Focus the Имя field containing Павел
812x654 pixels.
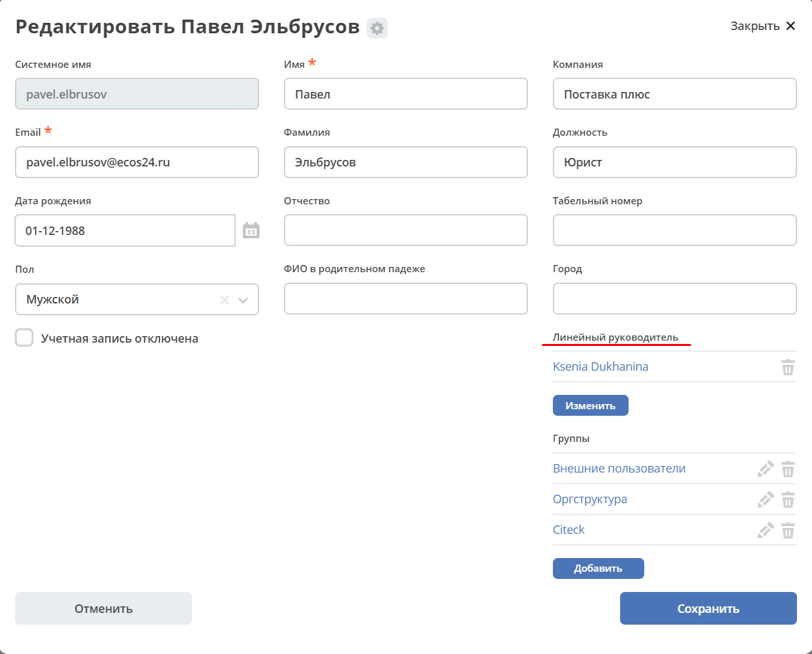click(406, 94)
